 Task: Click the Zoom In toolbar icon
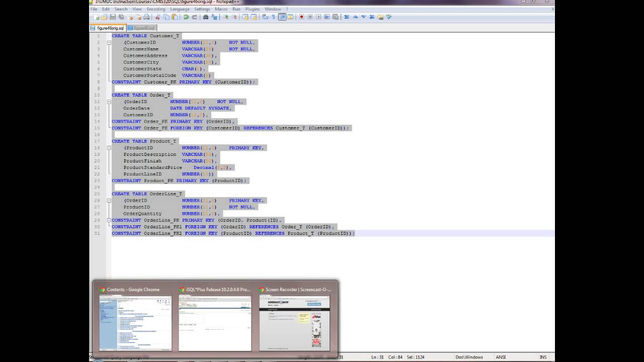pyautogui.click(x=226, y=17)
